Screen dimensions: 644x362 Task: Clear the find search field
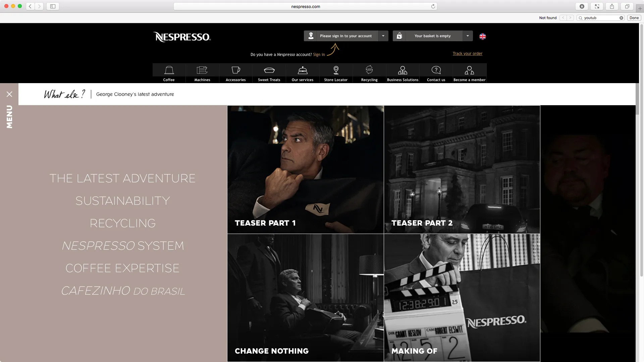(x=621, y=18)
